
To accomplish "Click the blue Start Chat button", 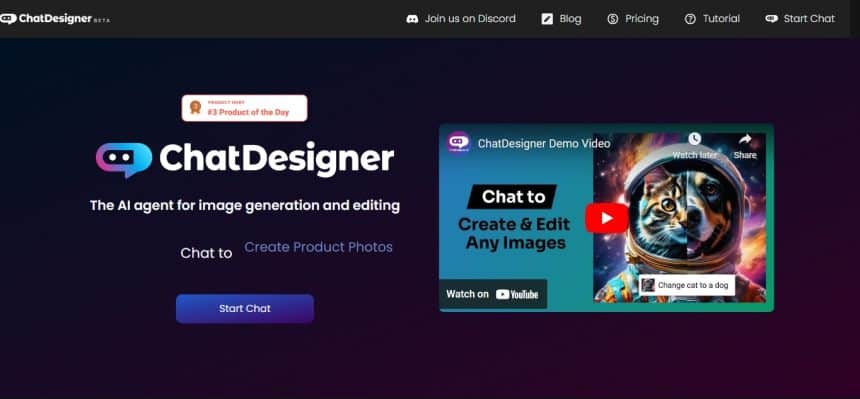I will pos(245,308).
